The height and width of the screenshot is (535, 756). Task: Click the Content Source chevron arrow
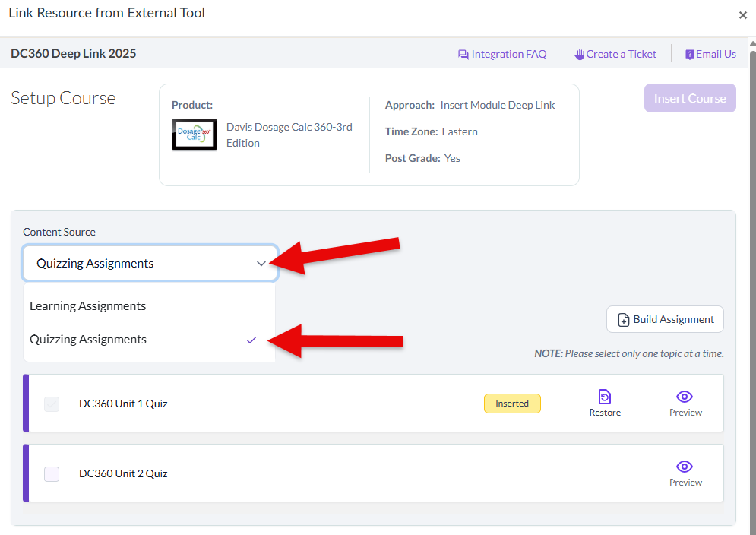pos(261,264)
